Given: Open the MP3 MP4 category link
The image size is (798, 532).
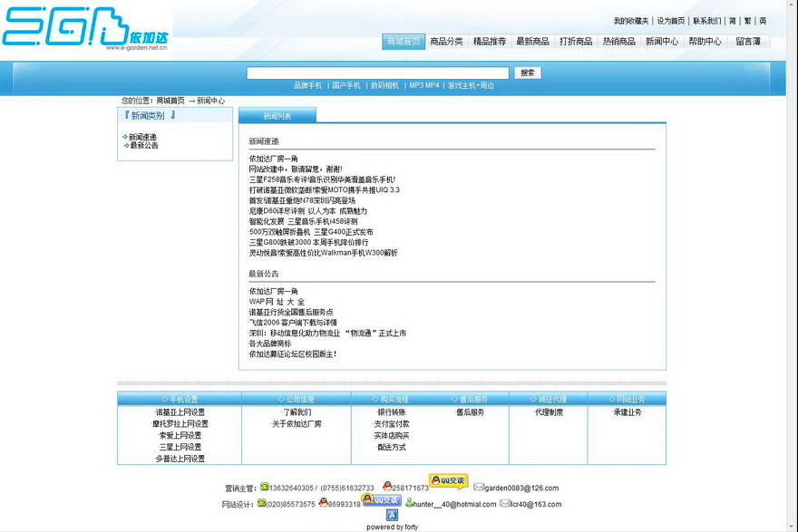Looking at the screenshot, I should (424, 85).
